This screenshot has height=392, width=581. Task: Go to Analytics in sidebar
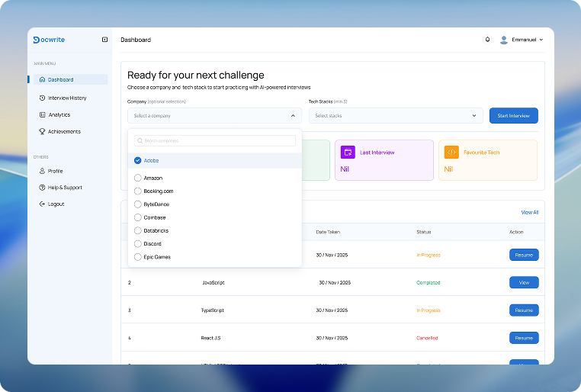[55, 115]
